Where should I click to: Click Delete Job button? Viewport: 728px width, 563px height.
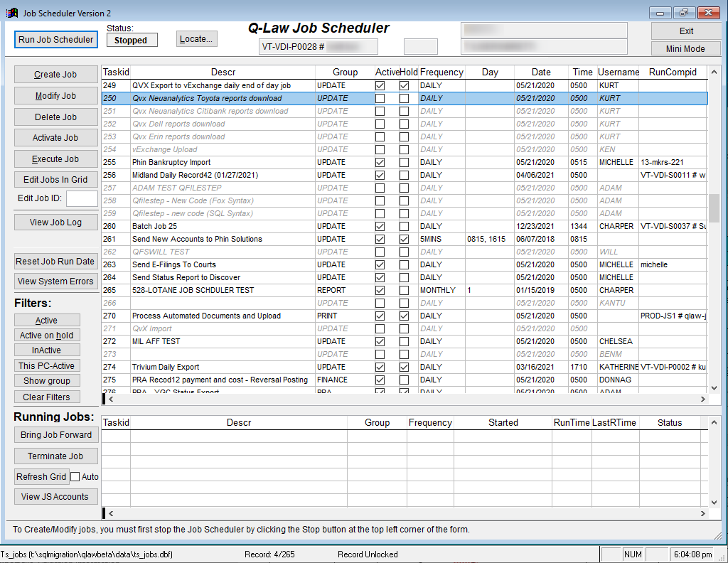(55, 117)
